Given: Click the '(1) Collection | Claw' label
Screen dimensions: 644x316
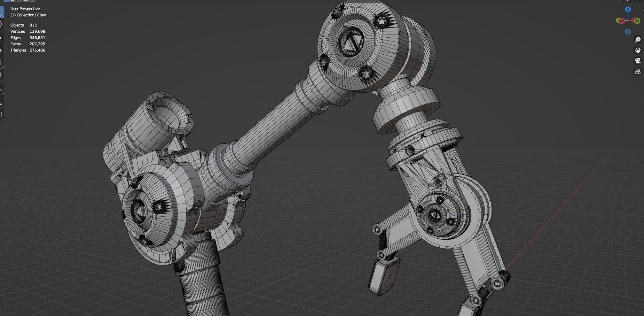Looking at the screenshot, I should pyautogui.click(x=28, y=15).
